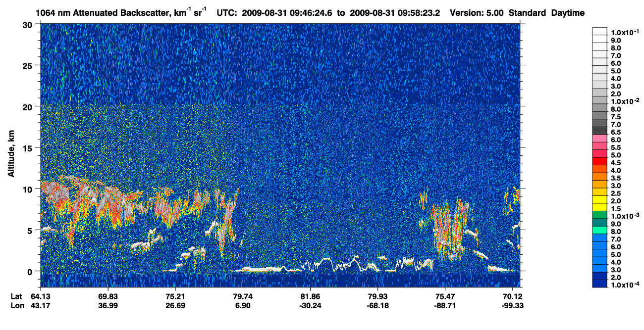
Task: Select the dark blue 1.0x10^-4 swatch
Action: [x=599, y=284]
